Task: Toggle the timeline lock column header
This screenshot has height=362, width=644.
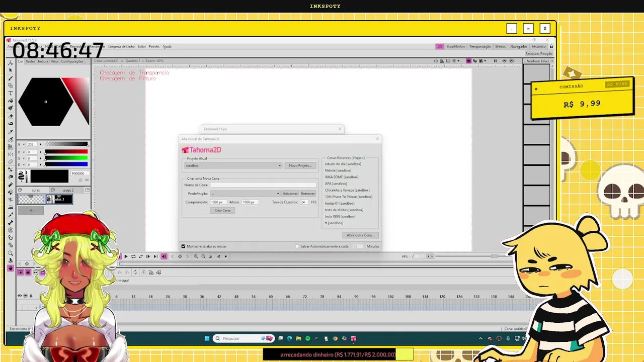Action: click(x=31, y=296)
